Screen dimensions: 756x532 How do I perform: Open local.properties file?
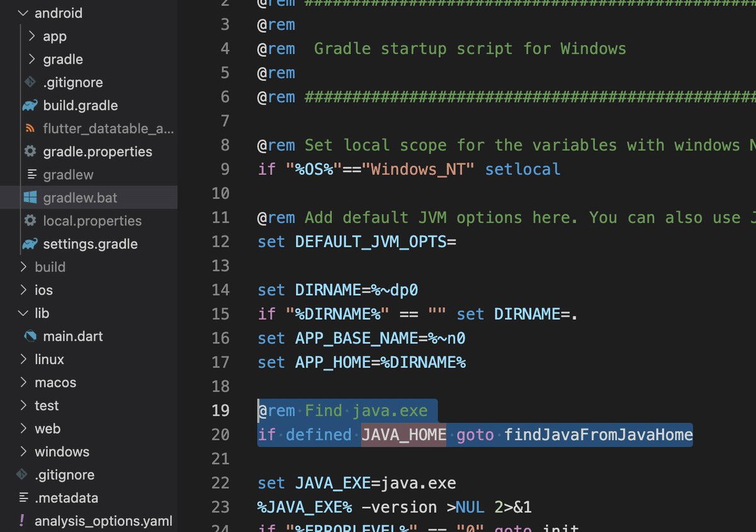(x=92, y=221)
